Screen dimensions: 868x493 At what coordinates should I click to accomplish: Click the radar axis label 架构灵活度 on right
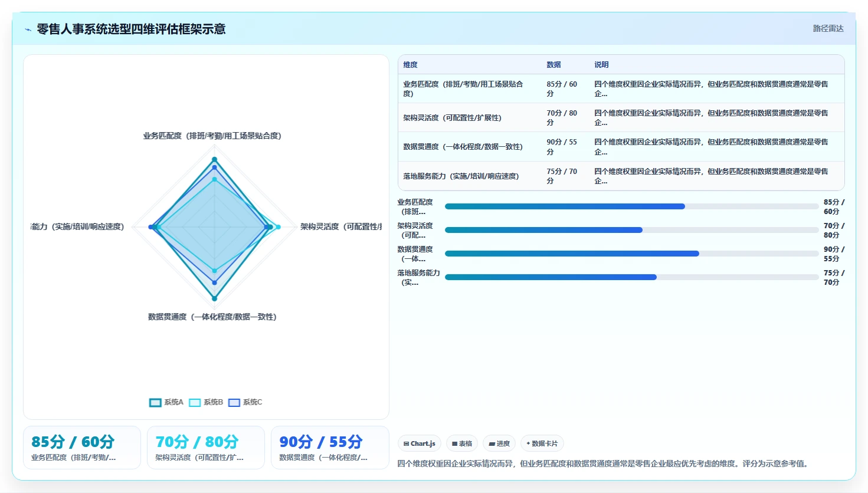coord(340,227)
